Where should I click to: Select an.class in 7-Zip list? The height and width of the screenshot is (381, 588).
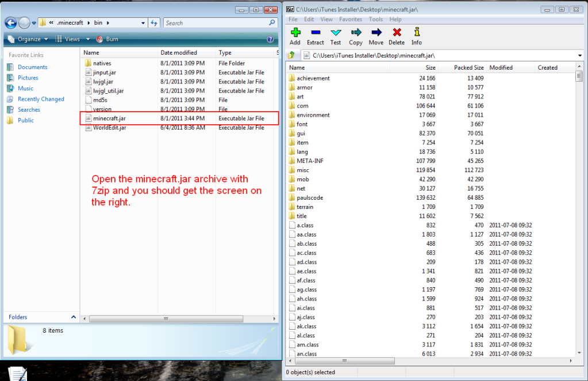[x=303, y=353]
